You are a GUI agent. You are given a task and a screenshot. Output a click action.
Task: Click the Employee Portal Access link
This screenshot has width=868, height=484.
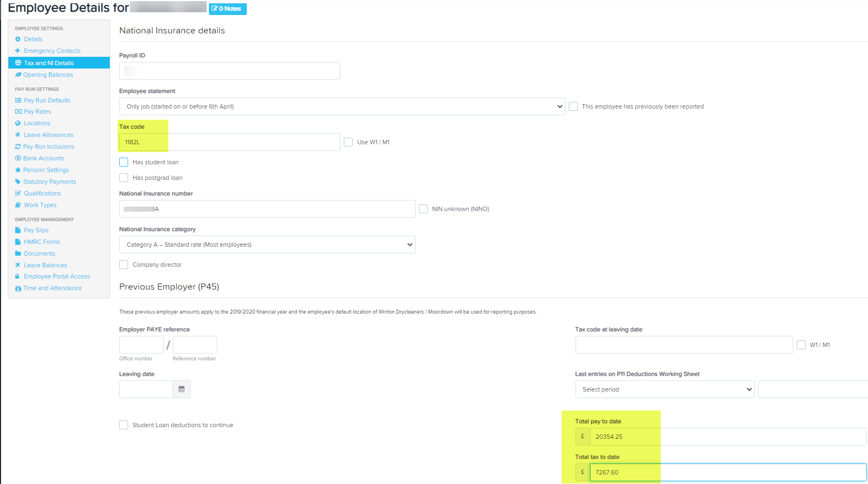point(56,276)
